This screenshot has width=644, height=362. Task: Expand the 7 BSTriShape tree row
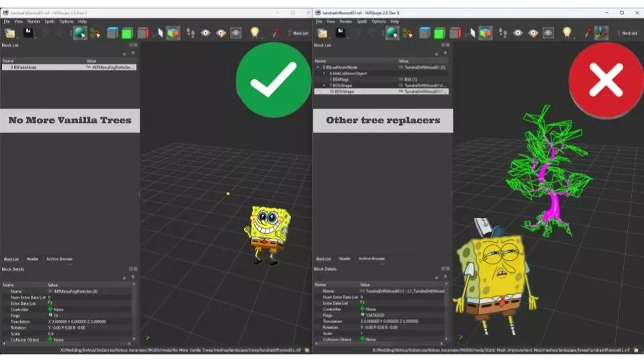(325, 85)
